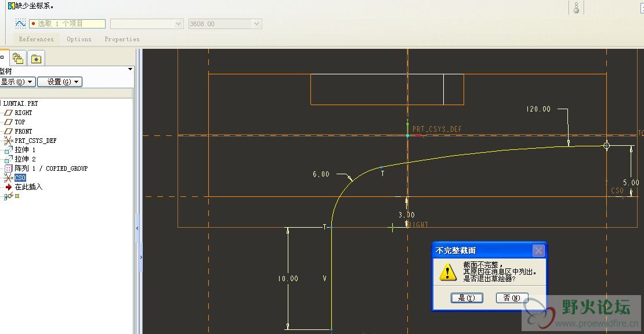Click 是(Y) to exit the sketcher
The height and width of the screenshot is (334, 644).
(466, 298)
